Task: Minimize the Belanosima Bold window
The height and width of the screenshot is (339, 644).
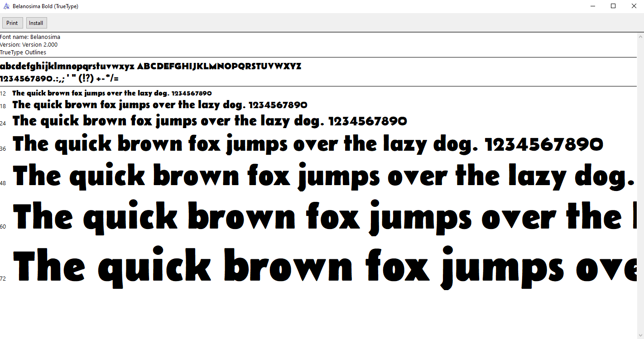Action: [593, 6]
